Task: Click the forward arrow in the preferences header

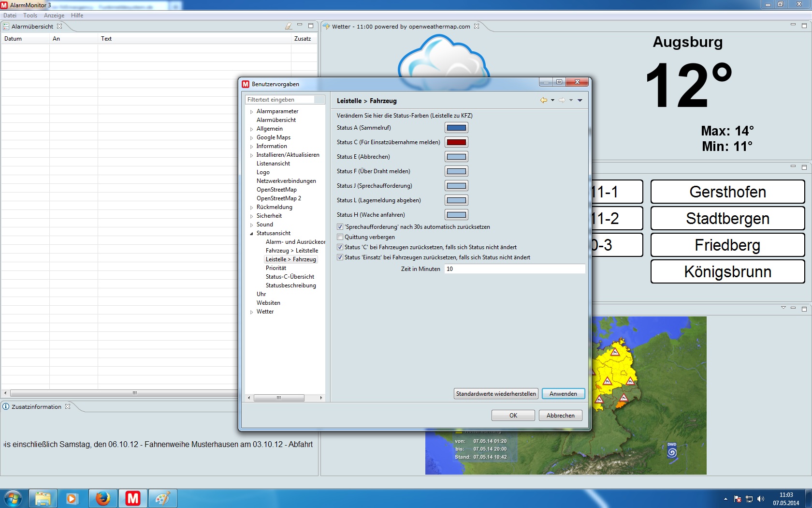Action: click(x=562, y=100)
